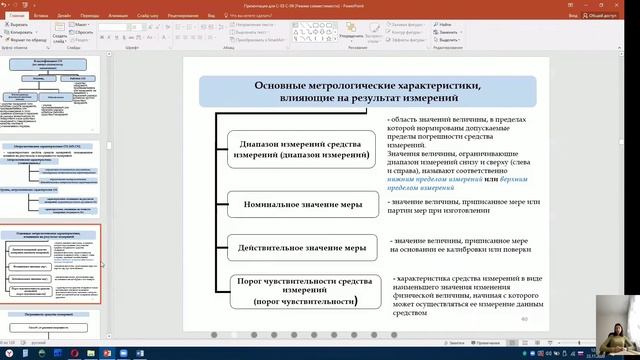This screenshot has width=640, height=360.
Task: Open the Customize Quick Access Toolbar arrow
Action: pyautogui.click(x=34, y=6)
